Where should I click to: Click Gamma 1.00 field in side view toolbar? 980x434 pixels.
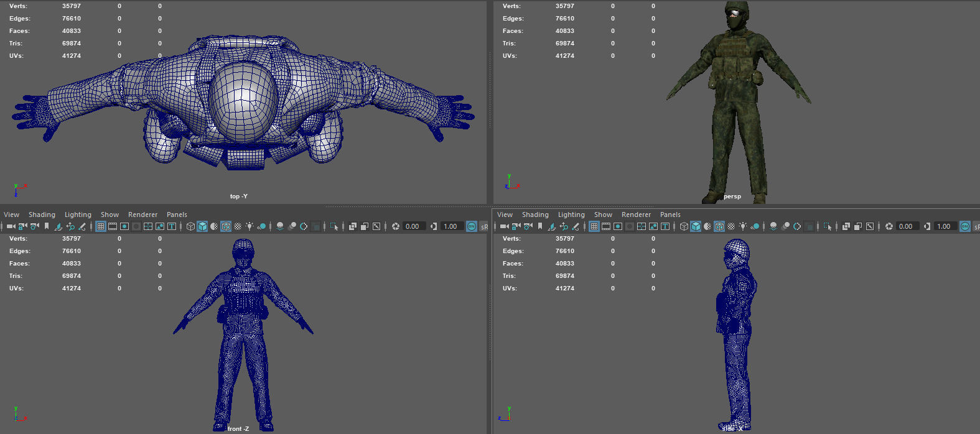click(945, 226)
